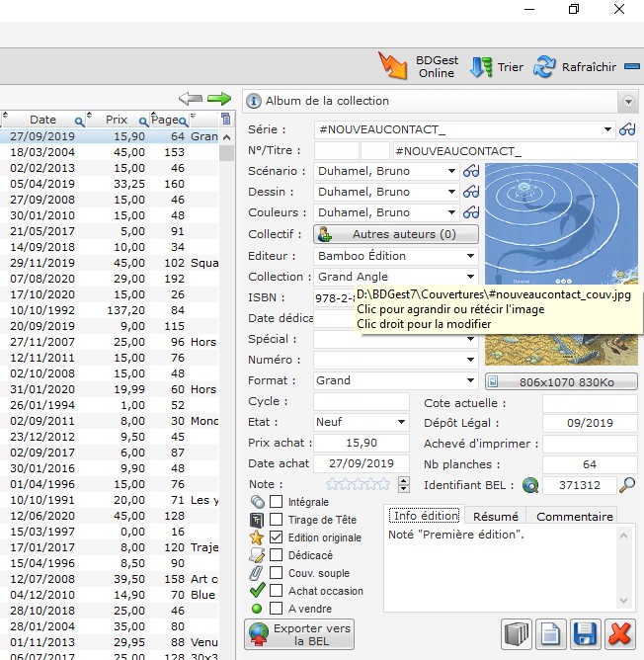Switch to the Résumé tab
This screenshot has height=660, width=644.
coord(496,517)
